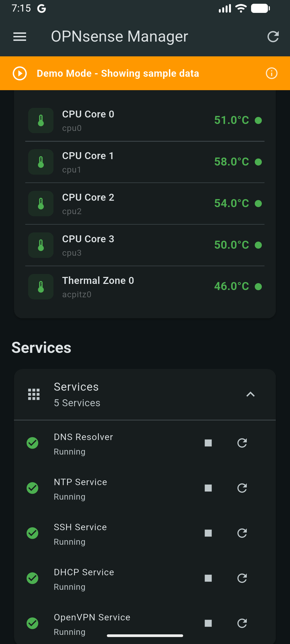
Task: Tap the DNS Resolver service name
Action: tap(83, 437)
